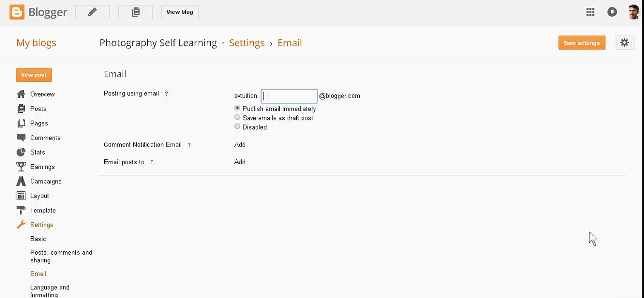Click the New post button
The width and height of the screenshot is (644, 298).
point(34,75)
